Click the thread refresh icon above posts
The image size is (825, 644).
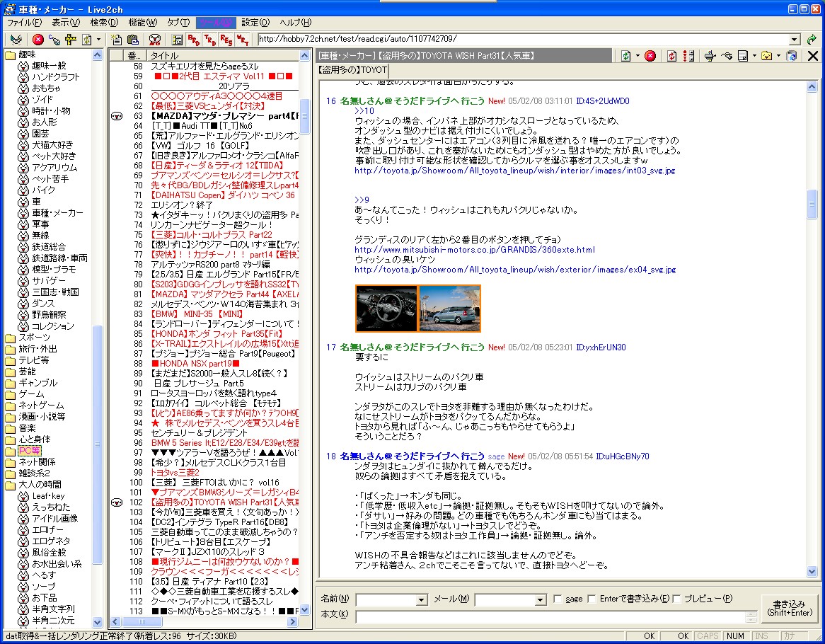(x=625, y=56)
